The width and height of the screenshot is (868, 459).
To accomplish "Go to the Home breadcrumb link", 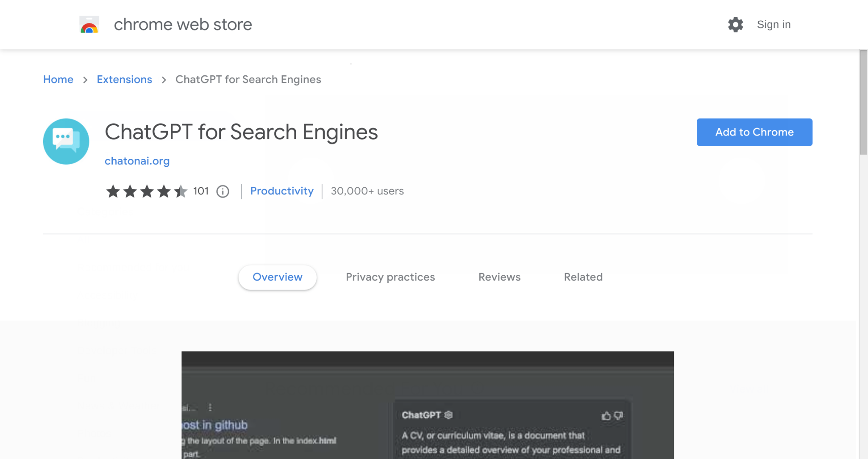I will [58, 80].
